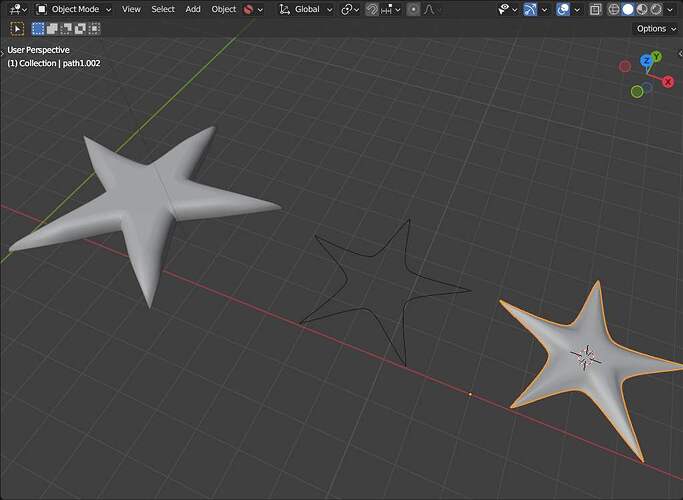
Task: Open the gizmo options dropdown arrow
Action: 544,10
